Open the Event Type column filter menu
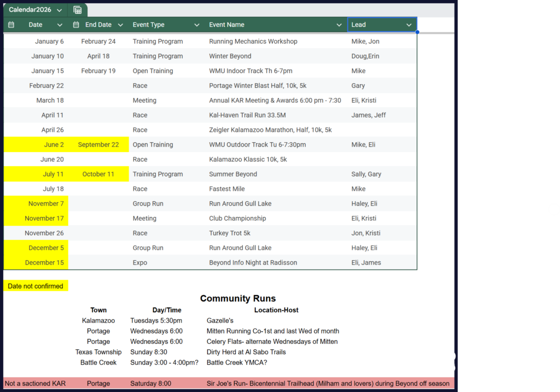The image size is (560, 392). click(x=197, y=25)
